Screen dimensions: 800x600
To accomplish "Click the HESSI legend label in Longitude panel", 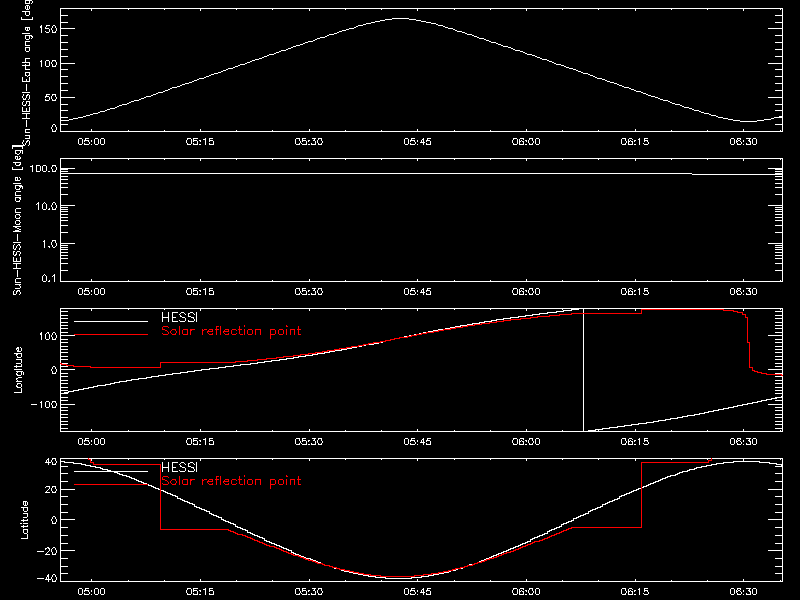I will point(179,317).
